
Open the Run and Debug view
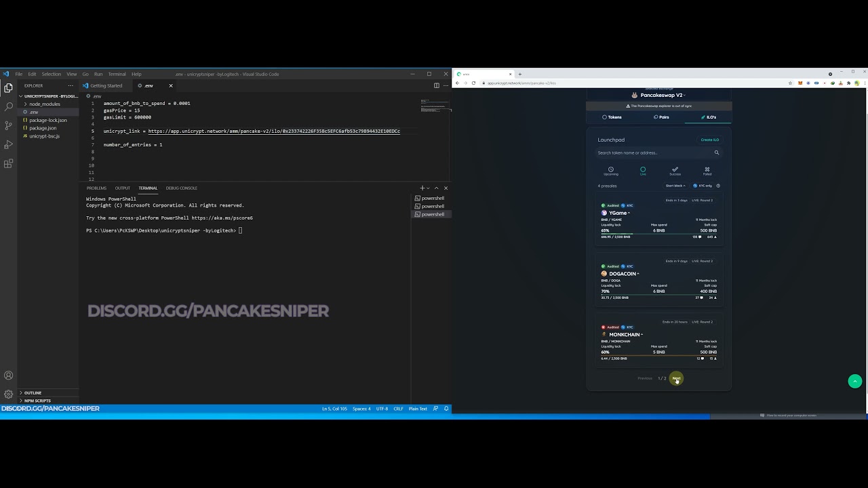8,144
